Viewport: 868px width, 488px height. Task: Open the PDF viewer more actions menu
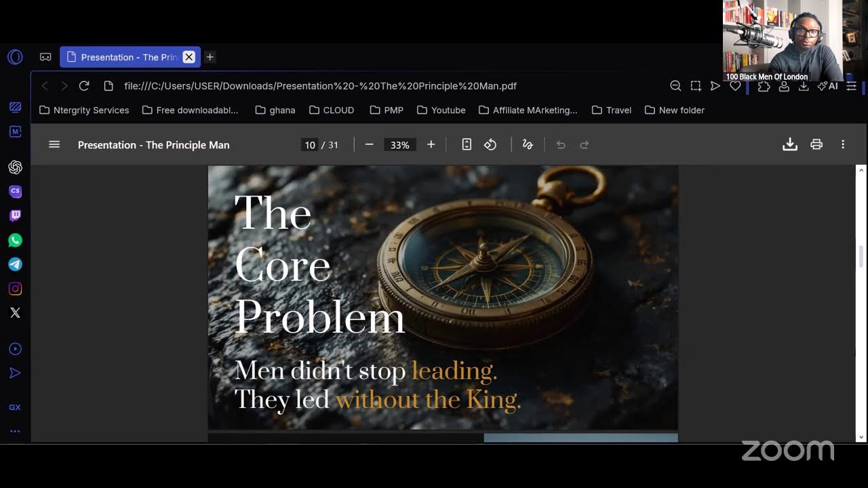click(843, 144)
